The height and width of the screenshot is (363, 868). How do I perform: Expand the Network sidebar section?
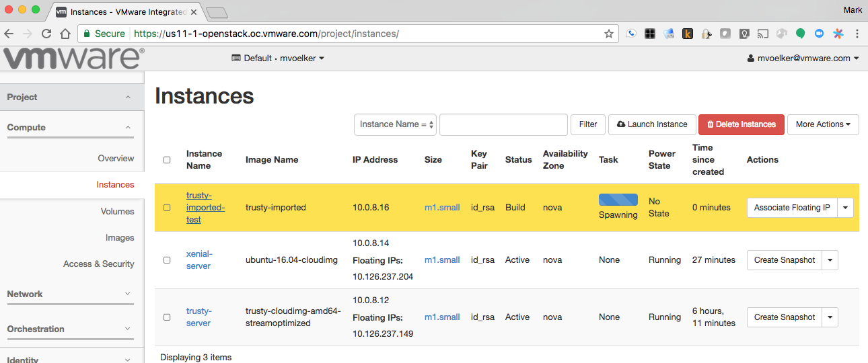click(x=72, y=294)
